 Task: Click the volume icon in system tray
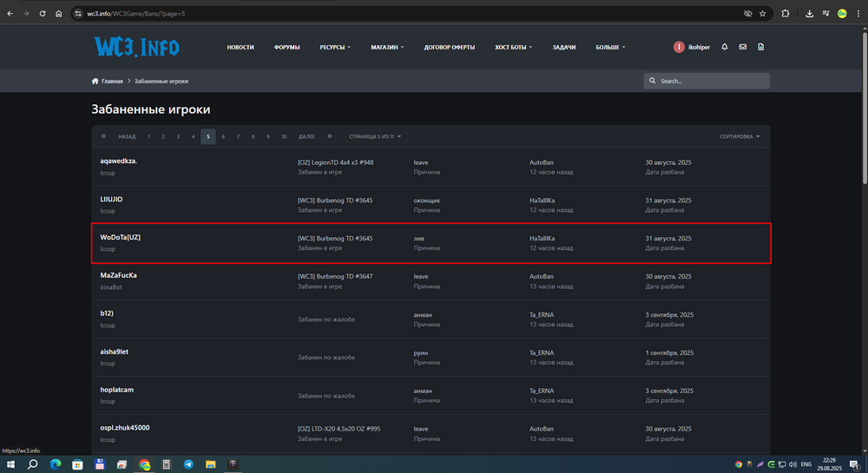click(793, 464)
